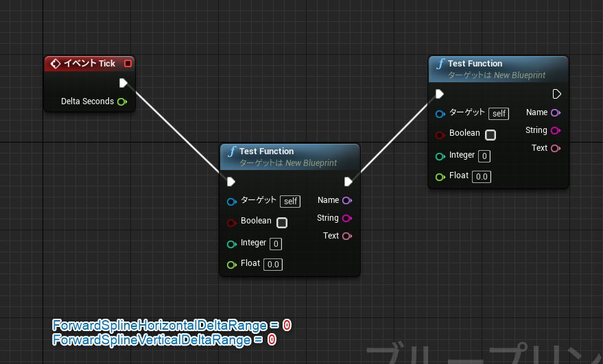603x364 pixels.
Task: Click the ForwardSplineHorizontalDeltaRange debug text
Action: tap(172, 325)
